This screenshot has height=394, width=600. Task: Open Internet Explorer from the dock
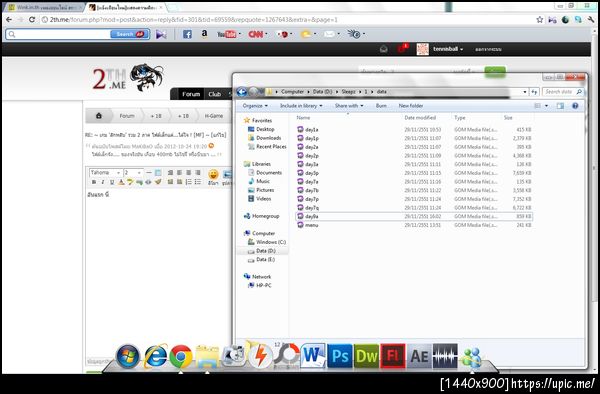[x=155, y=356]
